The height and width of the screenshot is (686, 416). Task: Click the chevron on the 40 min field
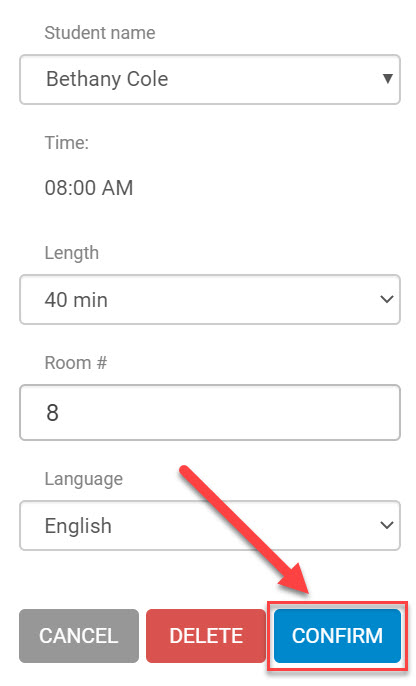pos(387,300)
